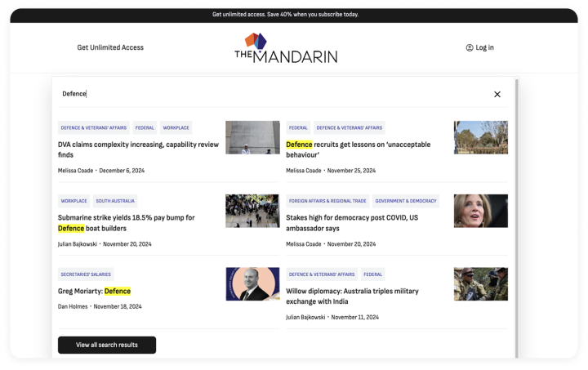The width and height of the screenshot is (588, 370).
Task: Click the Log in user icon
Action: (x=470, y=47)
